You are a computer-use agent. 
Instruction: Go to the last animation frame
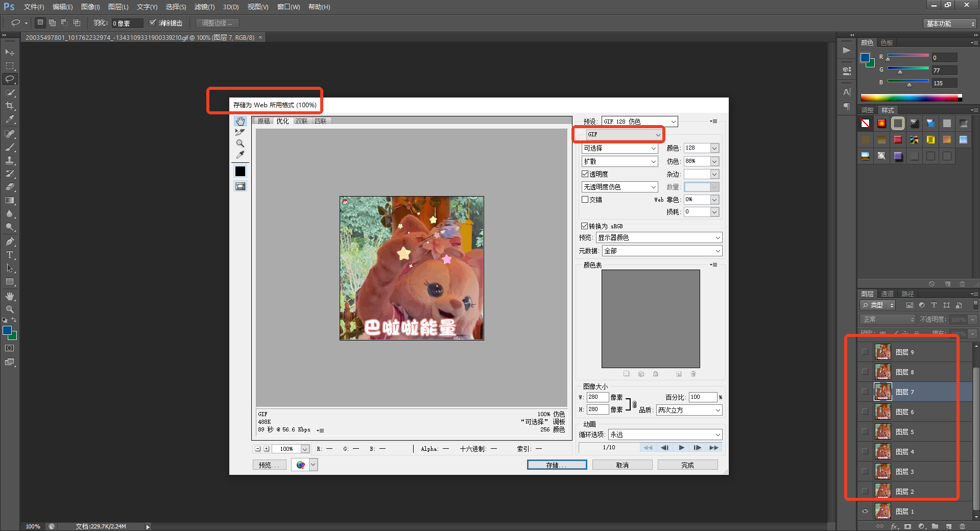point(714,447)
